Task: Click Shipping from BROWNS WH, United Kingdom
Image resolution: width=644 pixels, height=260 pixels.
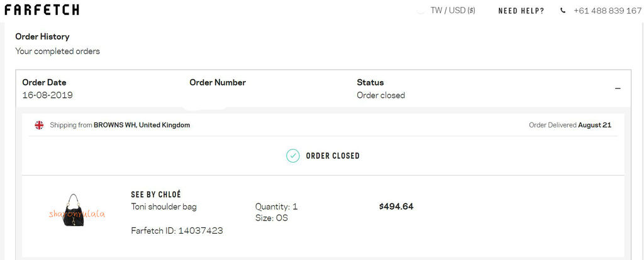Action: [x=120, y=125]
